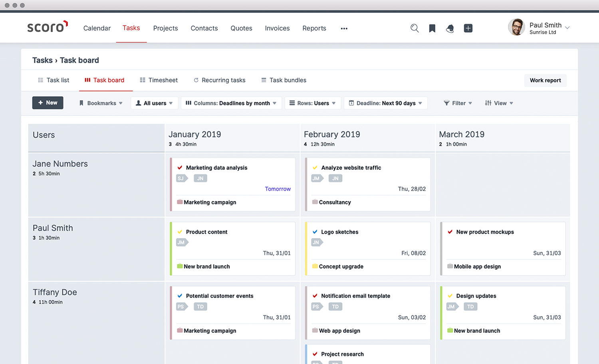Click the bookmark icon in the top navigation bar
The height and width of the screenshot is (364, 599).
tap(432, 28)
